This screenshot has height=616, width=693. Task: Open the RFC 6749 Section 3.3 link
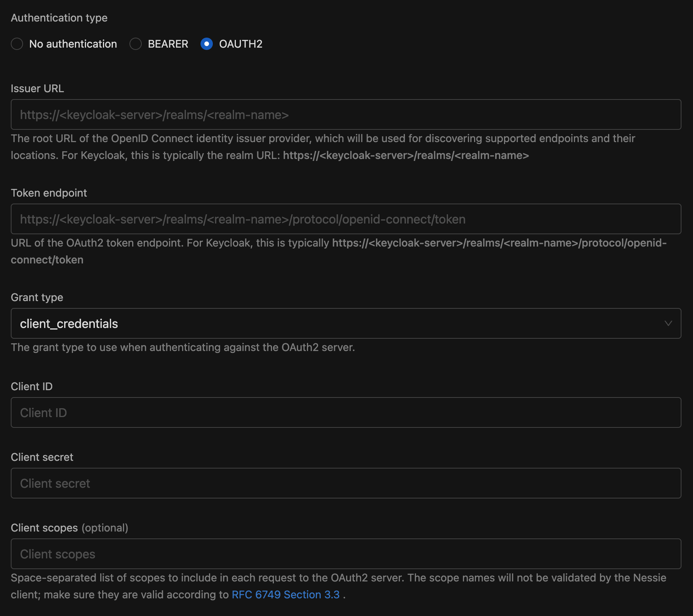[286, 594]
